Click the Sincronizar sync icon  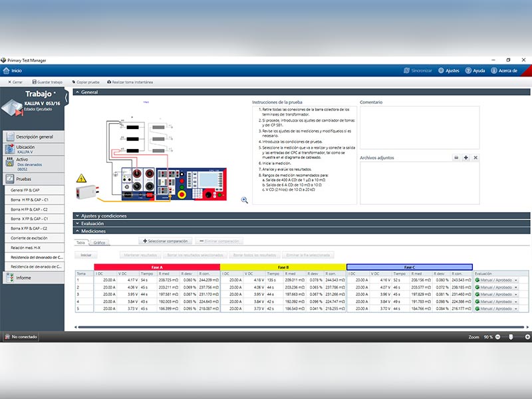point(406,70)
